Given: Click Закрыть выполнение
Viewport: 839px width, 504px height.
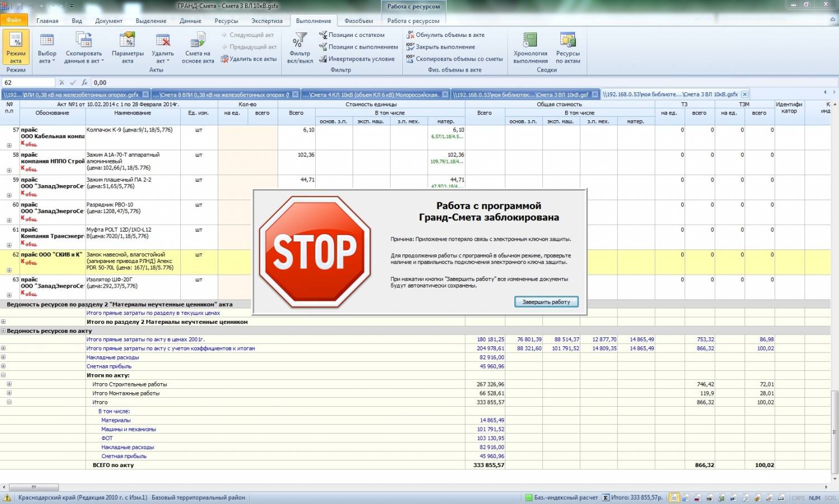Looking at the screenshot, I should point(441,47).
